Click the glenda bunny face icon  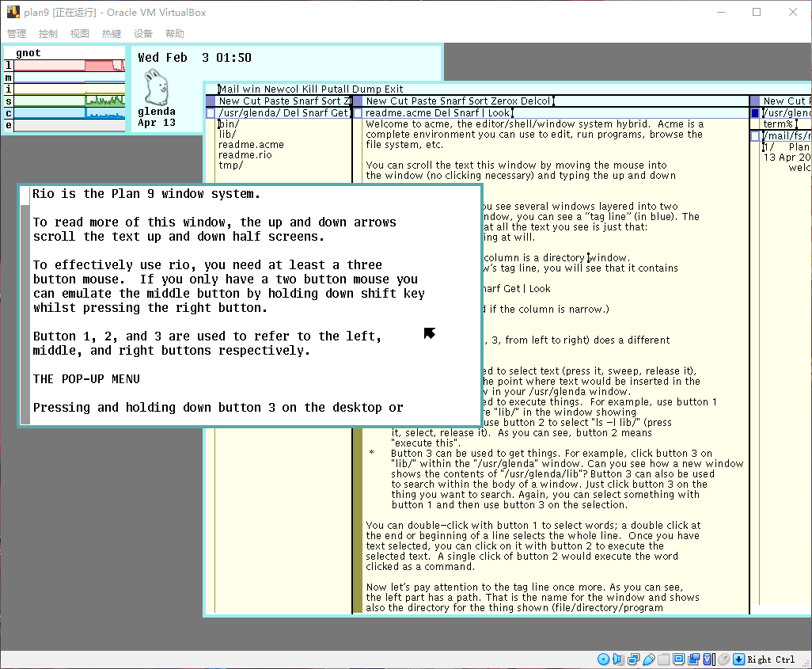pyautogui.click(x=156, y=86)
